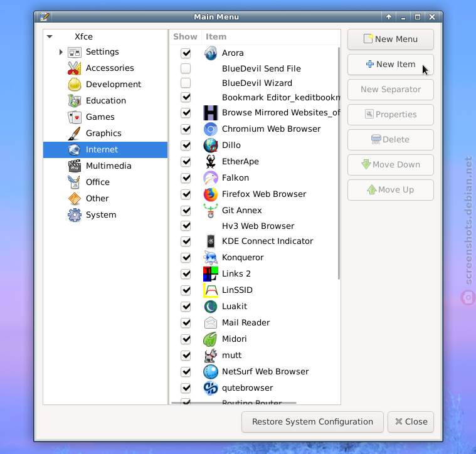Image resolution: width=476 pixels, height=454 pixels.
Task: Uncheck the Midori show checkbox
Action: (x=186, y=339)
